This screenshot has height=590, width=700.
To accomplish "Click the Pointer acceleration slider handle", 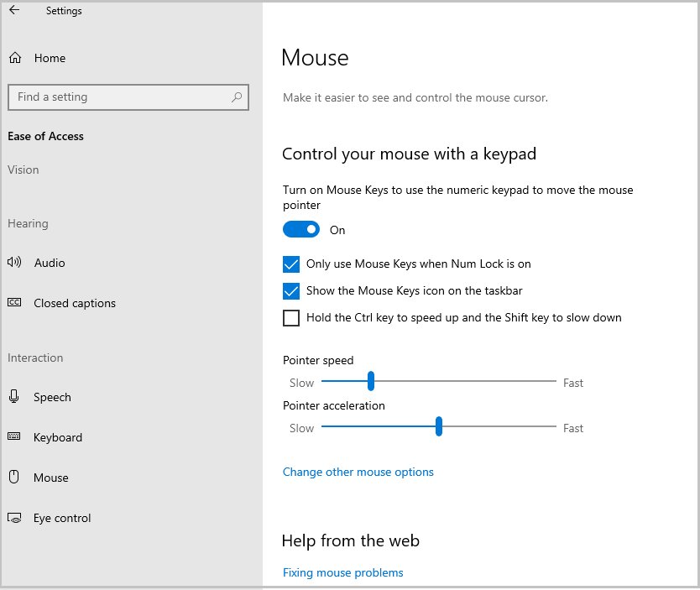I will click(x=439, y=426).
